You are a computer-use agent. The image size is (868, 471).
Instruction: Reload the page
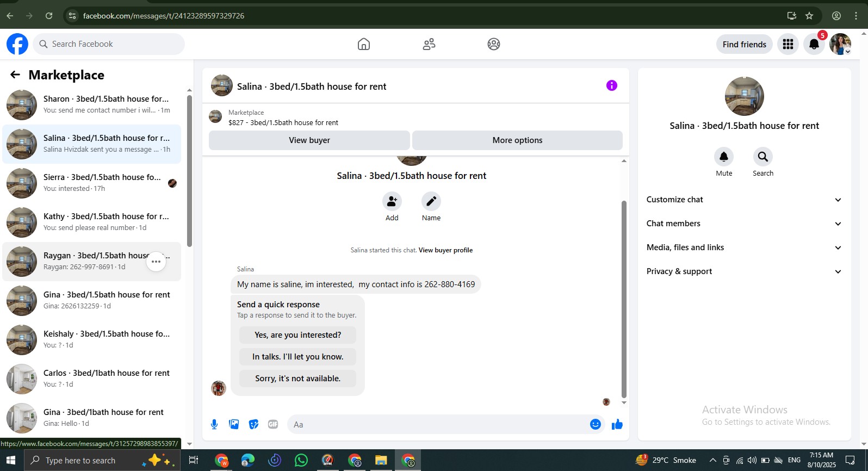[x=49, y=16]
